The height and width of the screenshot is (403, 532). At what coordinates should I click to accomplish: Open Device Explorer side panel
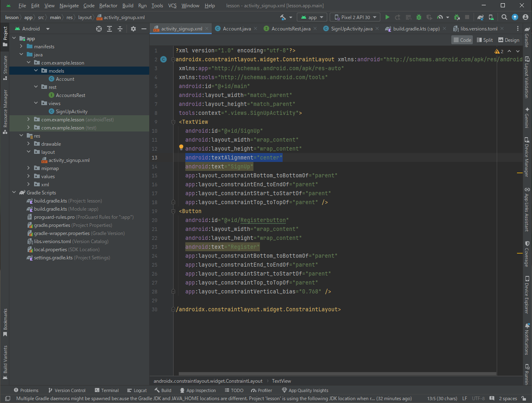527,295
